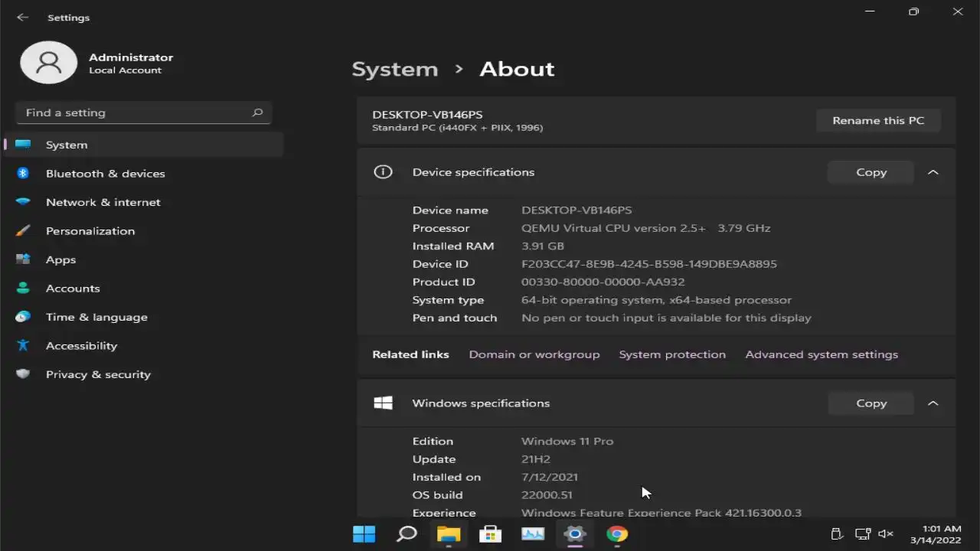The height and width of the screenshot is (551, 980).
Task: Click the Time & language globe icon
Action: pos(23,317)
